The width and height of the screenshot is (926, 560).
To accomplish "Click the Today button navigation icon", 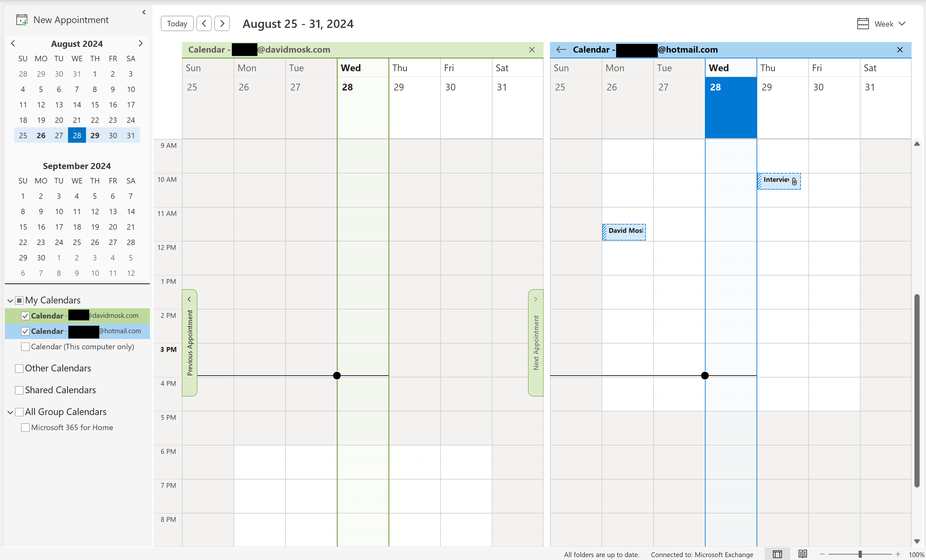I will coord(177,23).
